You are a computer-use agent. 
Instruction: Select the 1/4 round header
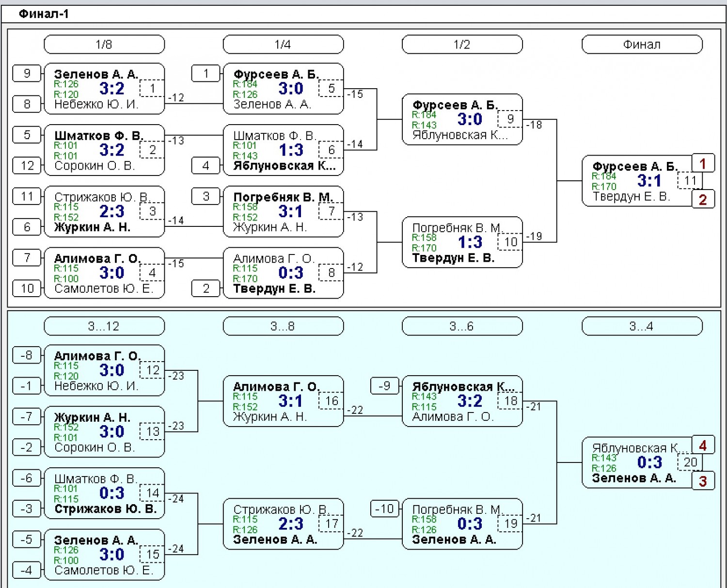[283, 45]
